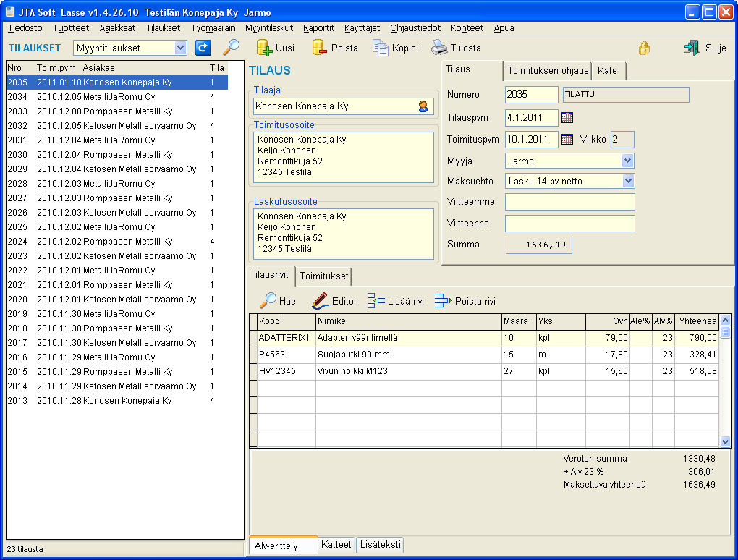
Task: Click the Viitteemme input field
Action: pyautogui.click(x=569, y=202)
